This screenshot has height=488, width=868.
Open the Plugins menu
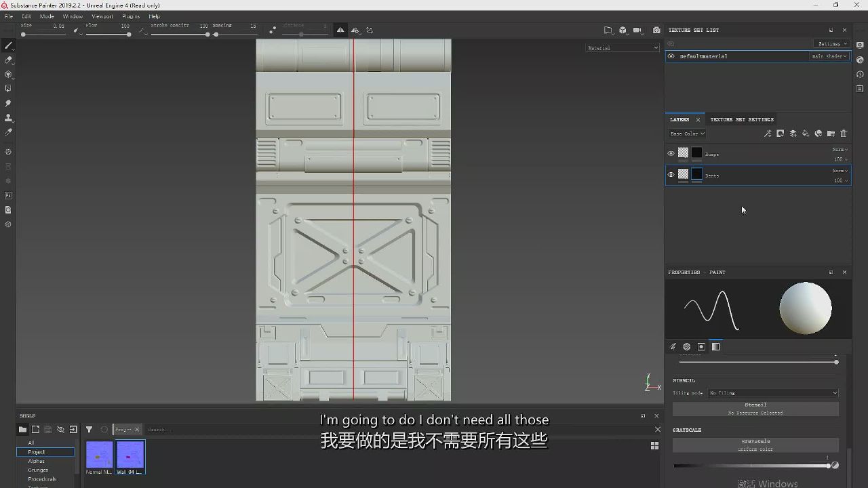pos(131,16)
